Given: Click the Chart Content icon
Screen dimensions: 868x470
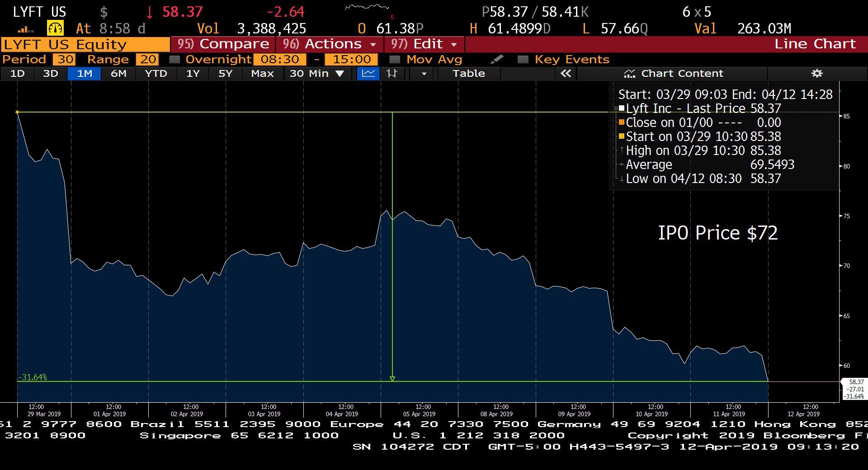Looking at the screenshot, I should click(x=629, y=74).
